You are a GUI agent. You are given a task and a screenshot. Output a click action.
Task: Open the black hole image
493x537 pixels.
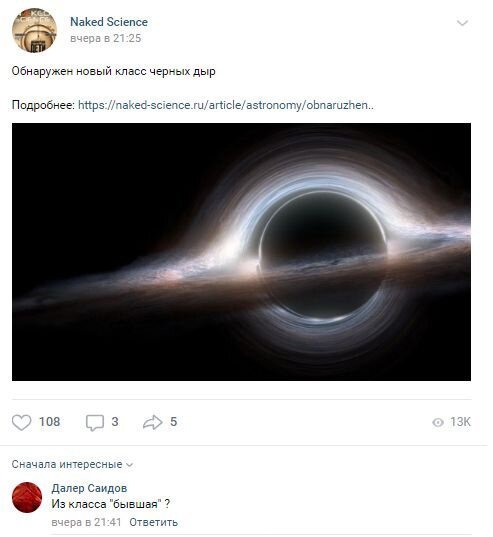coord(241,252)
